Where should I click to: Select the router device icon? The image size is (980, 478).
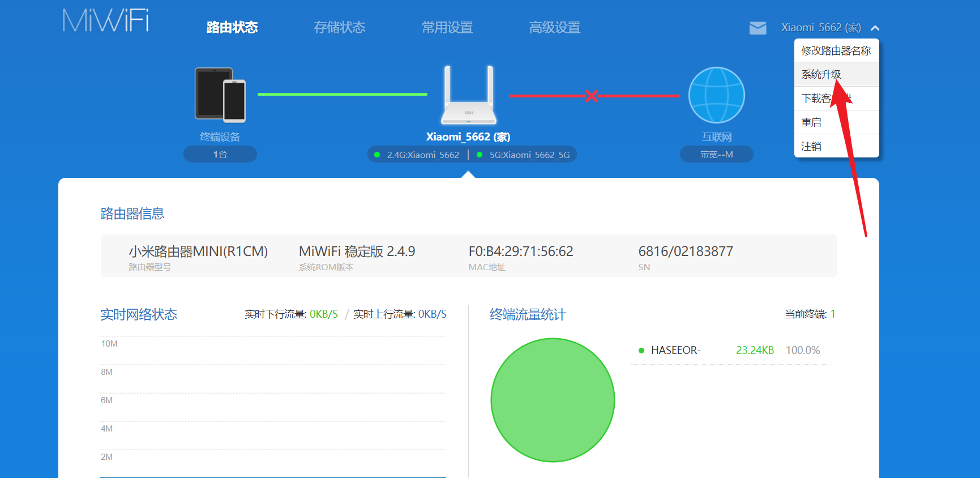click(x=469, y=95)
